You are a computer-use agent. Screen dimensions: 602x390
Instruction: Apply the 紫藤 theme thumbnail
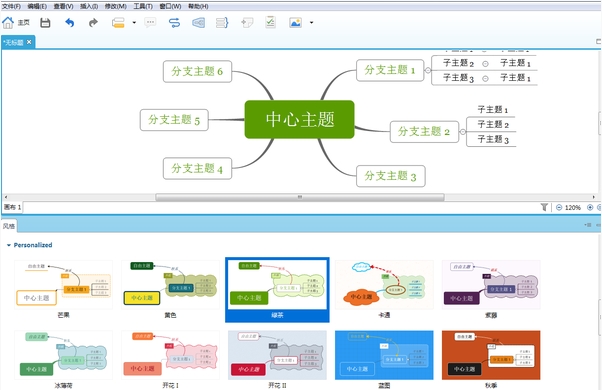click(491, 284)
